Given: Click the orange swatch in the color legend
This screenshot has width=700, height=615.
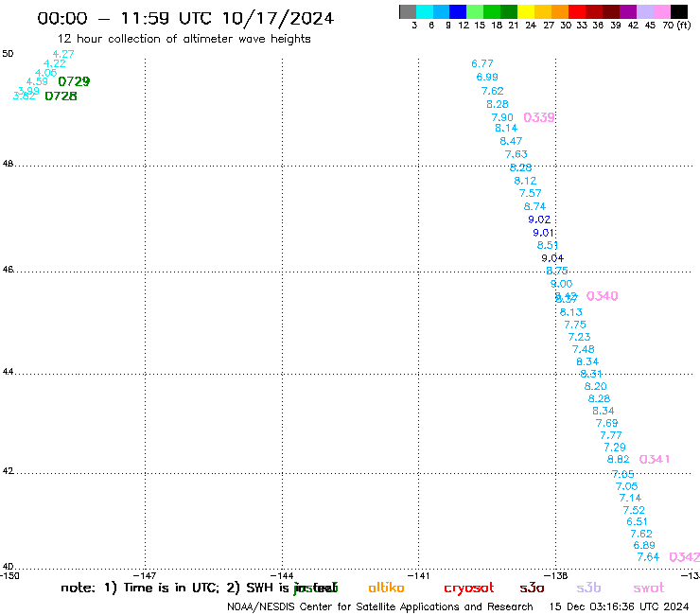Looking at the screenshot, I should point(559,11).
